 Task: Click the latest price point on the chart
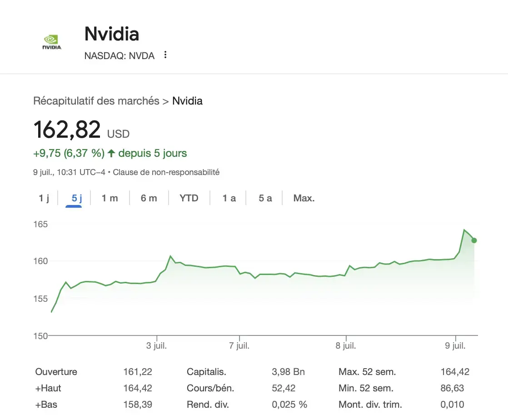point(474,240)
